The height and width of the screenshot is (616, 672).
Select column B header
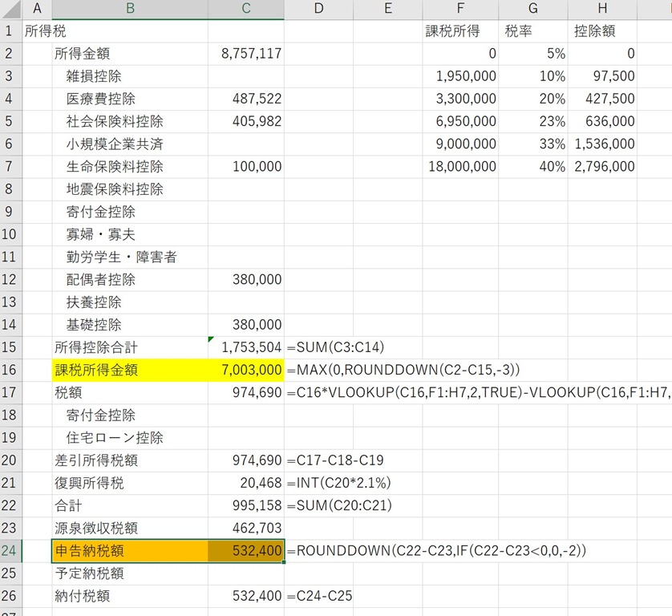130,10
